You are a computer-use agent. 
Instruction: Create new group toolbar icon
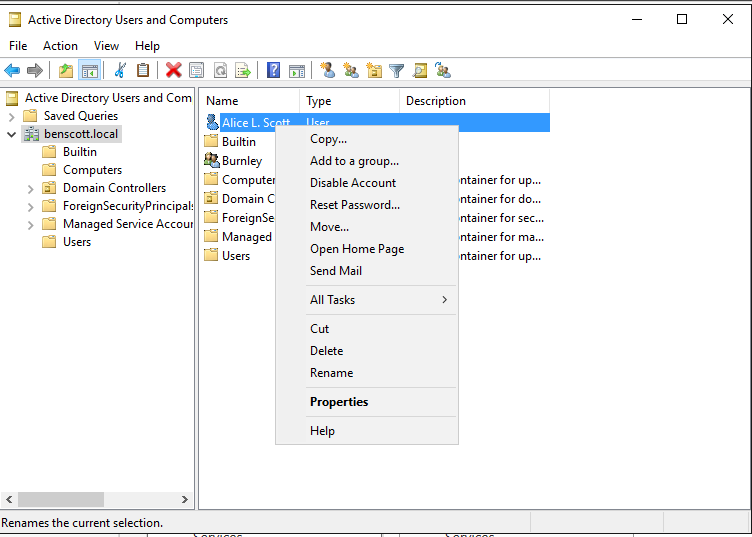click(x=351, y=70)
